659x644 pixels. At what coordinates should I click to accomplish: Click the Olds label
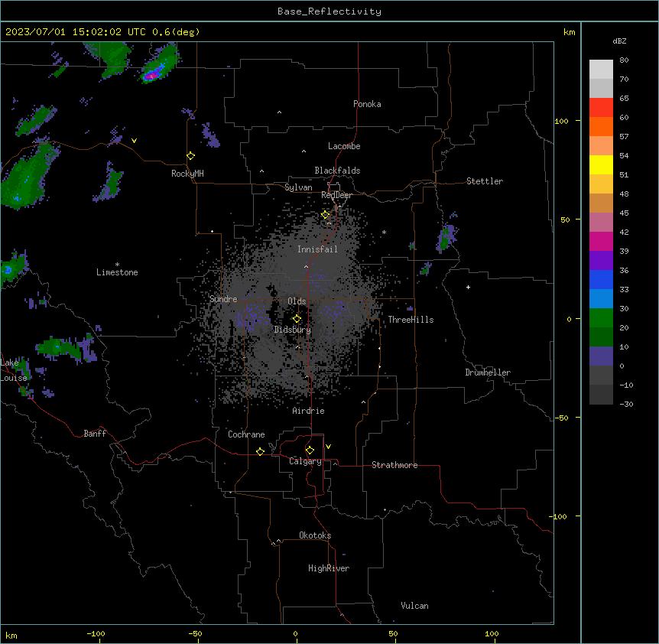pos(297,301)
